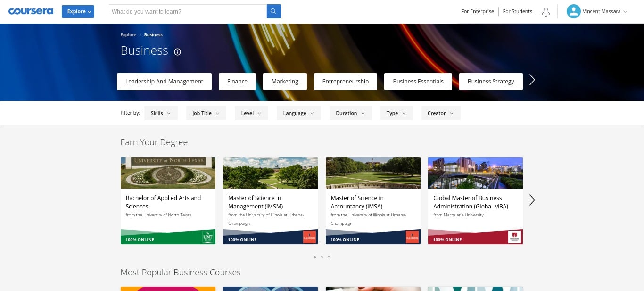644x291 pixels.
Task: Focus the 'What do you want to learn?' search box
Action: tap(187, 11)
